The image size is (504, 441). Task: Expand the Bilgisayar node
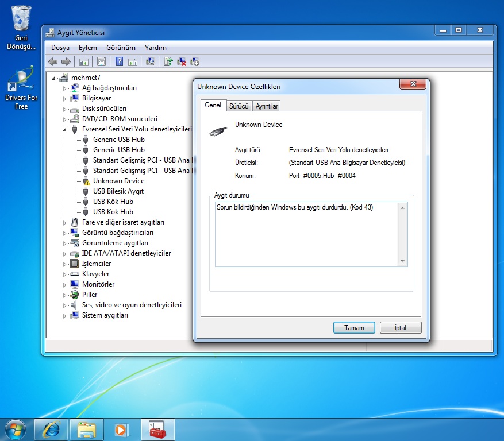[64, 99]
